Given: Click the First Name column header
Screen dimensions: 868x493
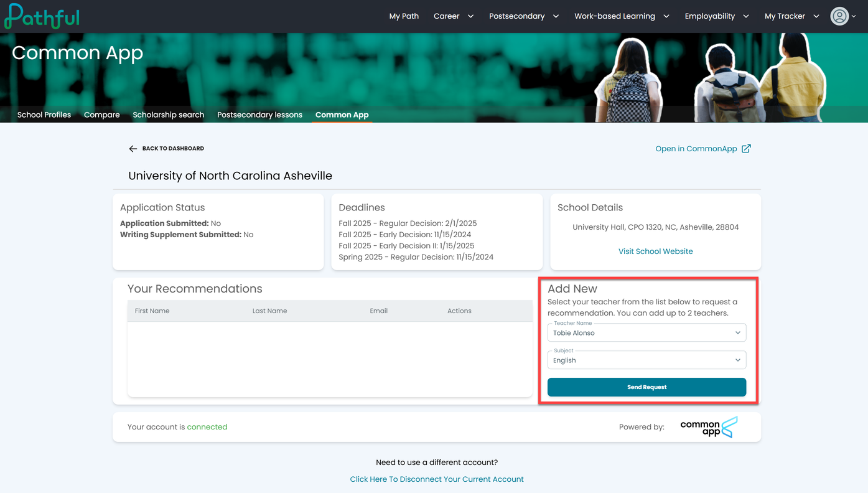Looking at the screenshot, I should [x=152, y=311].
